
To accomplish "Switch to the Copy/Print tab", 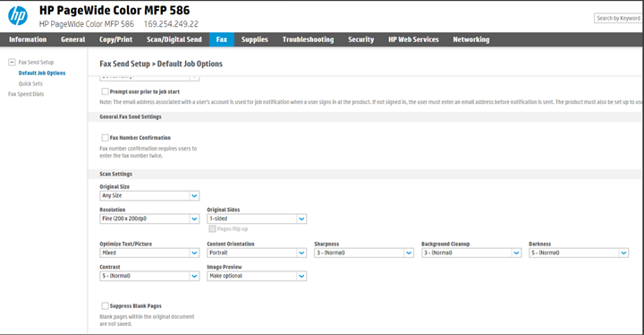I will [115, 39].
